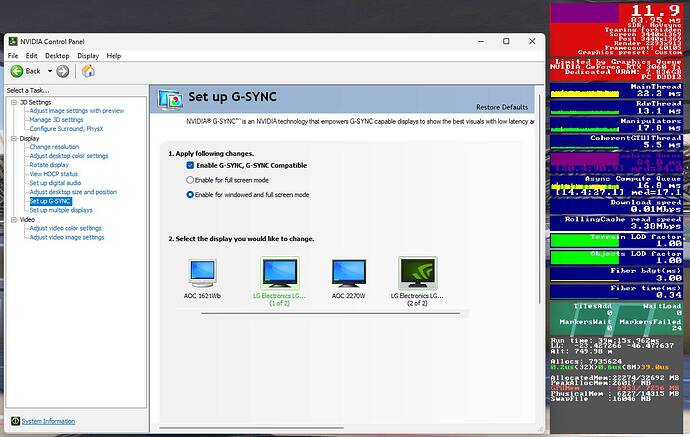Open Change resolution task
Viewport: 690px width, 437px height.
click(54, 147)
